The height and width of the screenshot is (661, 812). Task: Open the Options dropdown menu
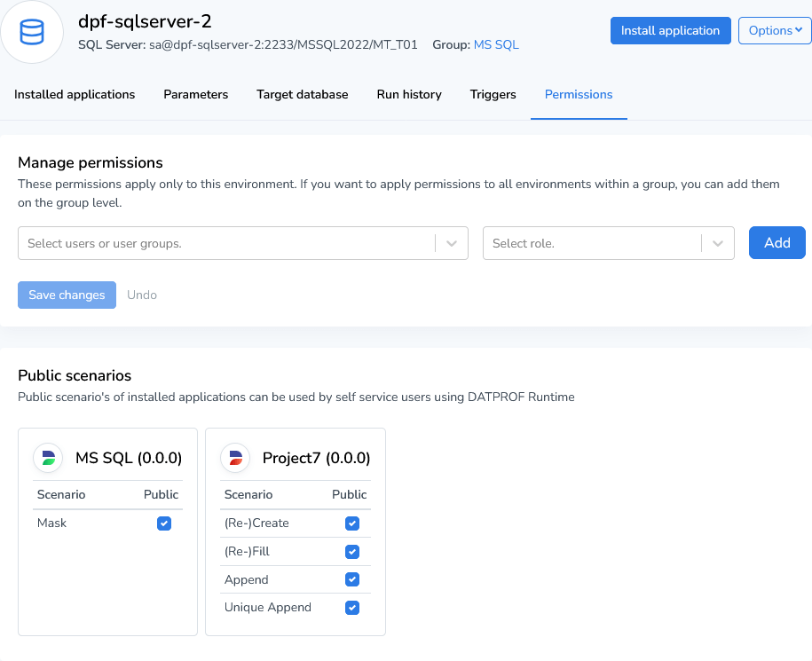coord(774,30)
